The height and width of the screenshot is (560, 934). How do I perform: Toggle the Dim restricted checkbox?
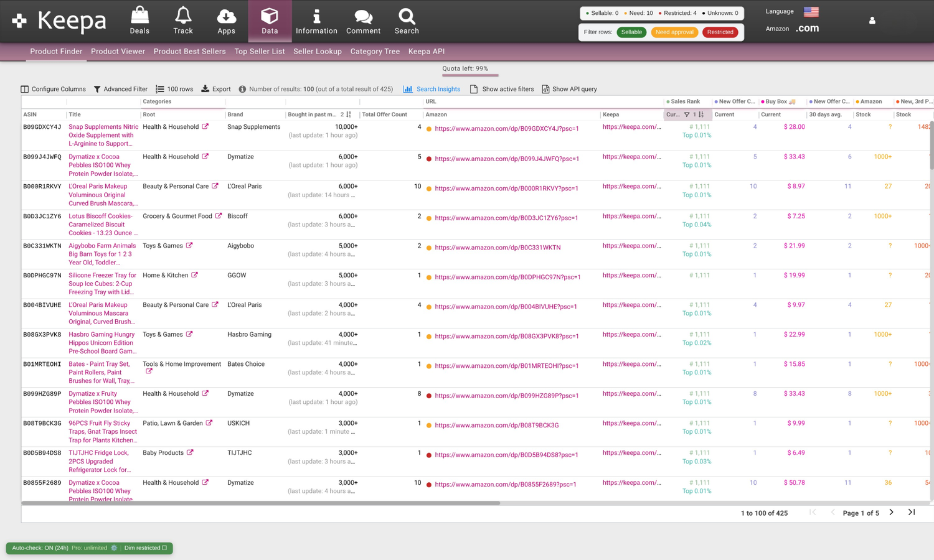(164, 548)
